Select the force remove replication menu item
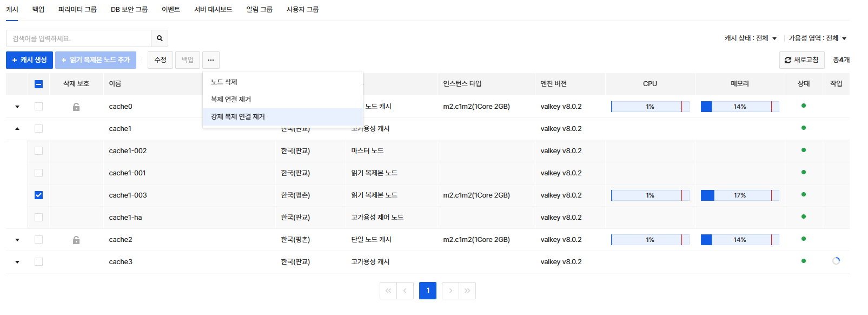This screenshot has height=315, width=868. 238,117
